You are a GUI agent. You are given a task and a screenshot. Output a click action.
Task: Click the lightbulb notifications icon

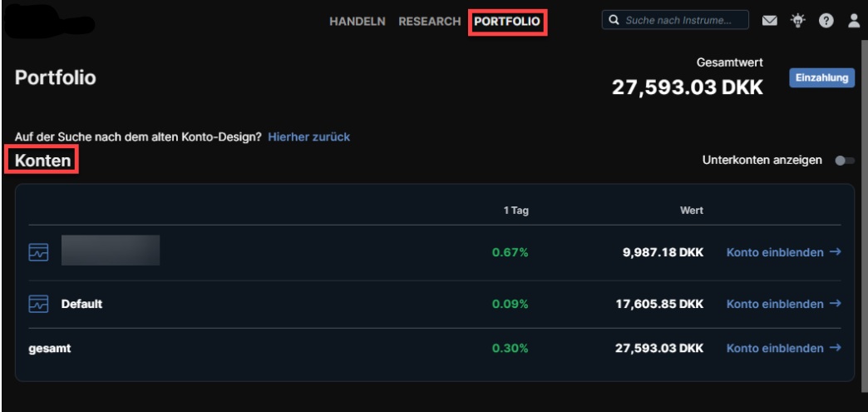[797, 21]
